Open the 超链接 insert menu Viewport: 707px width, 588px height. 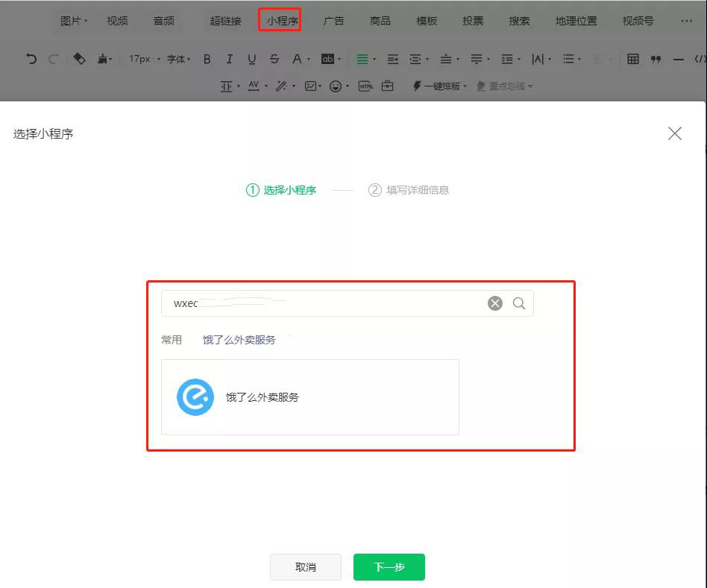click(225, 21)
